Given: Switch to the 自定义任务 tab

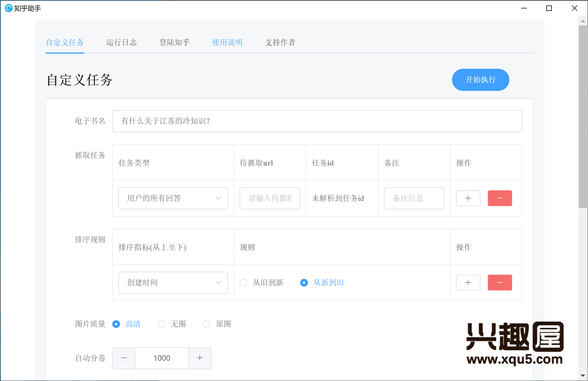Looking at the screenshot, I should (65, 42).
